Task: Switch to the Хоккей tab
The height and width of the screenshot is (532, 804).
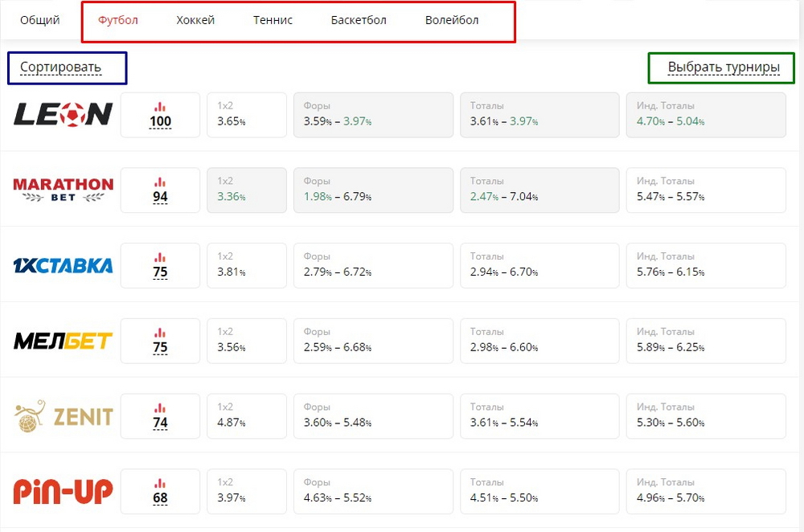Action: click(195, 20)
